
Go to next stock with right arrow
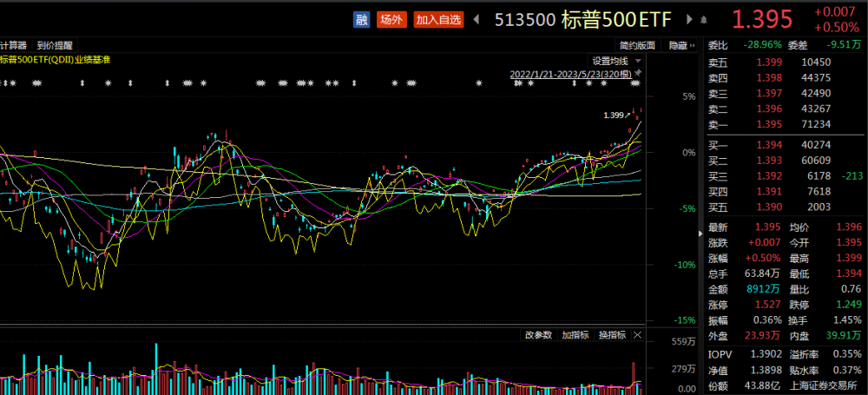point(689,20)
